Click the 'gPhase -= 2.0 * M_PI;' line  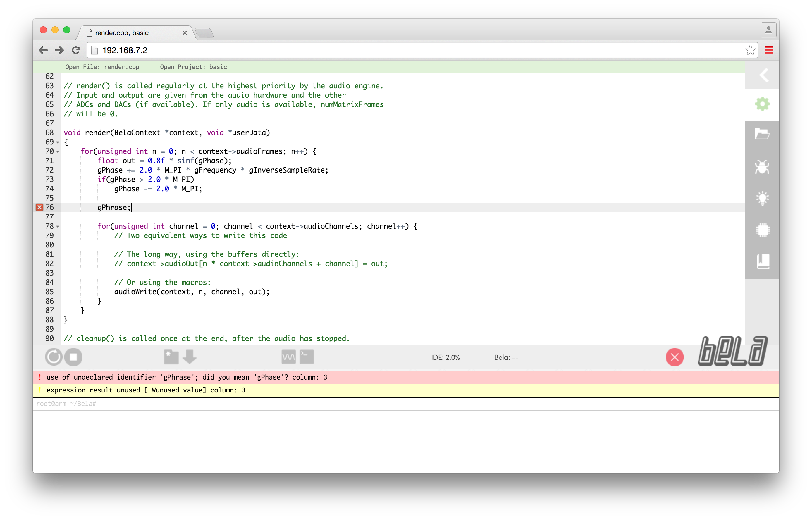[x=158, y=189]
